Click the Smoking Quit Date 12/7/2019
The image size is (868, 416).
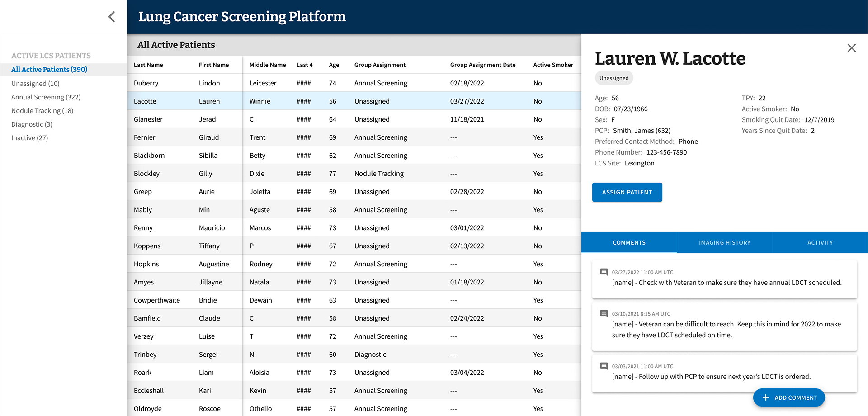[x=819, y=120]
